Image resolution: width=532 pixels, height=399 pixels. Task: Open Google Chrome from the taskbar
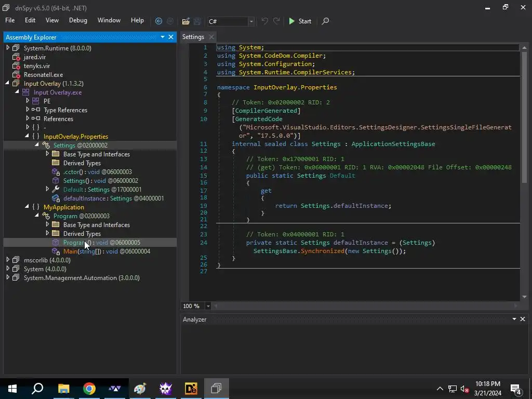89,389
